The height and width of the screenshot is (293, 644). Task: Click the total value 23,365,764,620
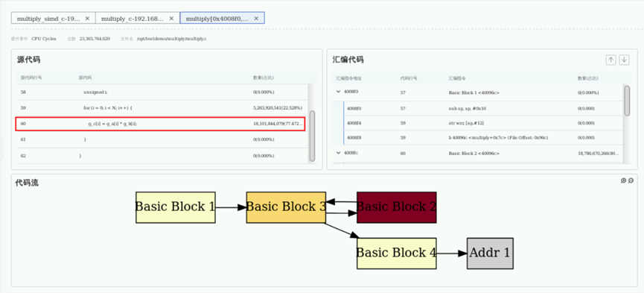point(95,39)
